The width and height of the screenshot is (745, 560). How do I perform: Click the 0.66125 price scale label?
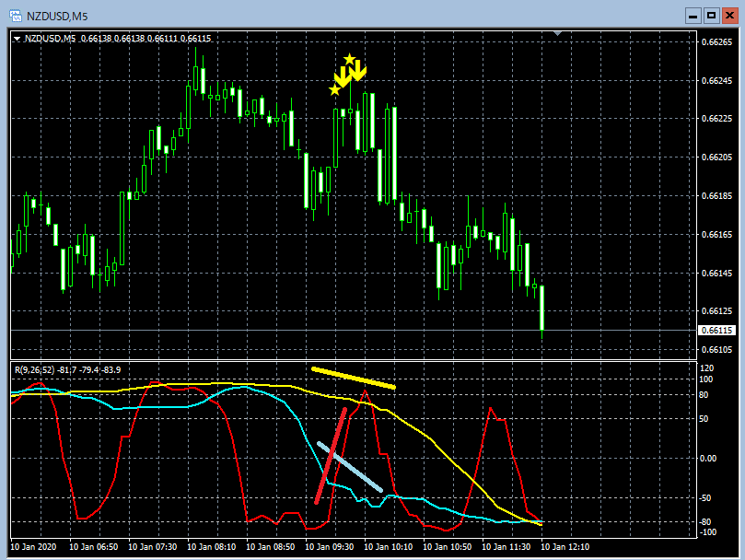click(717, 311)
